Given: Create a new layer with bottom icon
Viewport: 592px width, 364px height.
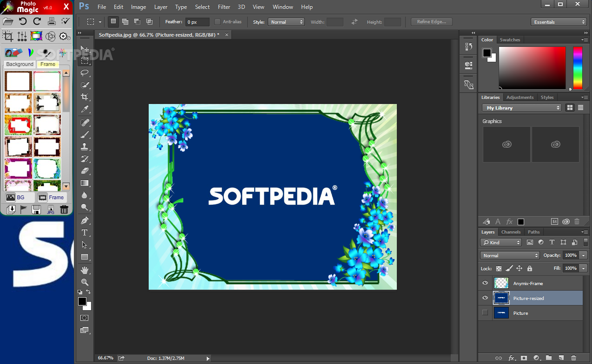Looking at the screenshot, I should tap(561, 358).
